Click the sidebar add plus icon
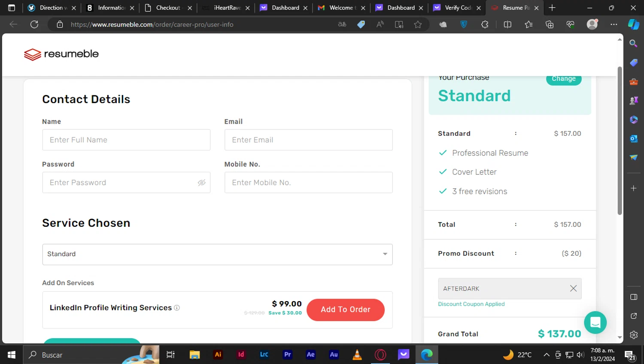 tap(633, 188)
